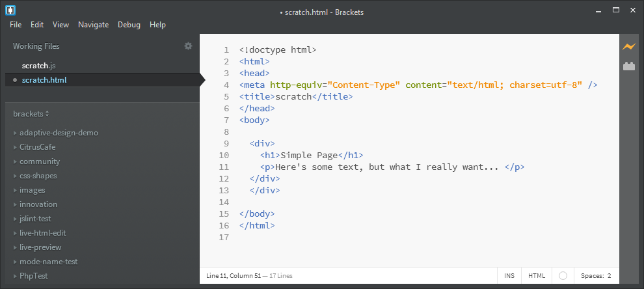Click line number 11 in the gutter
Screen dimensions: 644x289
(x=224, y=167)
